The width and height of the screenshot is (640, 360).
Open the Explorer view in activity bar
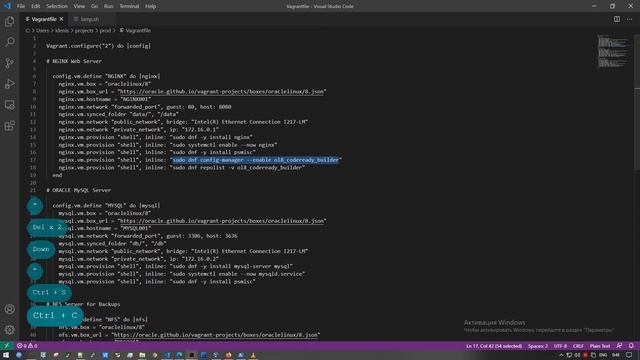[9, 21]
